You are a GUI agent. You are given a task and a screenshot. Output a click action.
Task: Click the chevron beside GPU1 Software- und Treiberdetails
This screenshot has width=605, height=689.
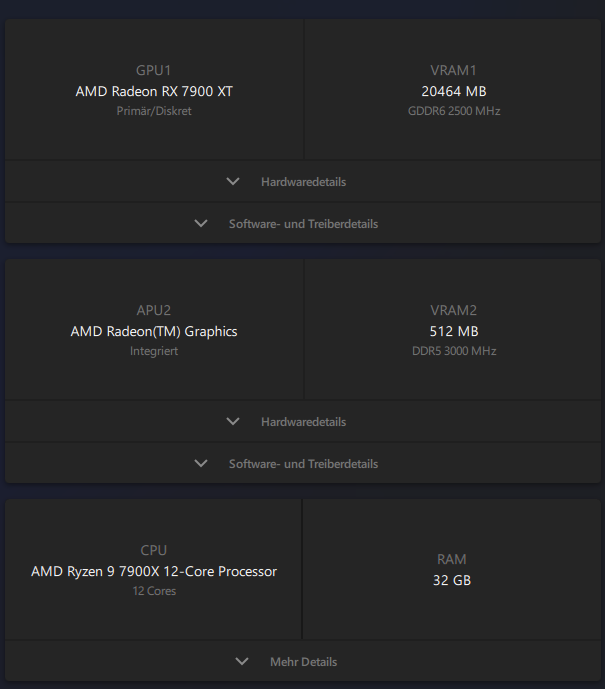201,224
